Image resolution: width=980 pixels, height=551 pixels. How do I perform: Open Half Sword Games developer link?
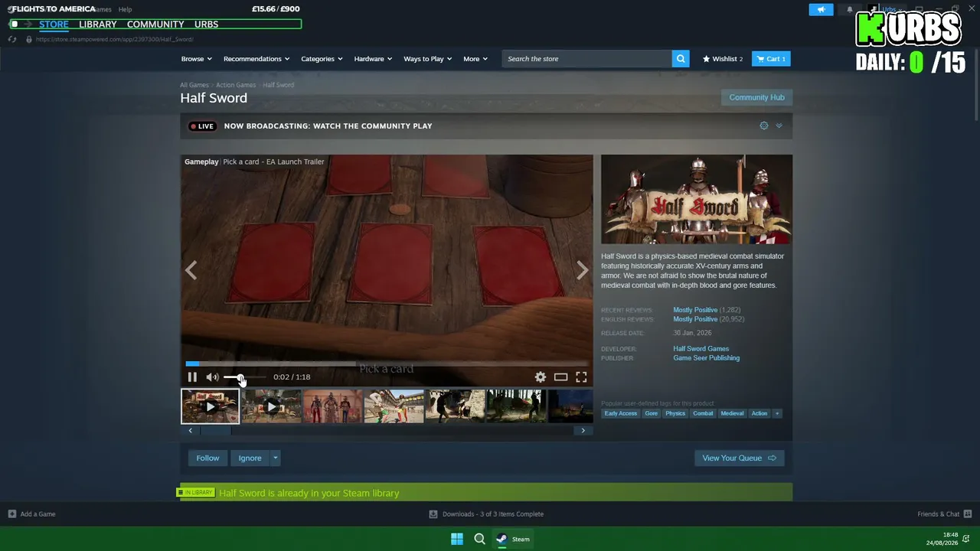click(x=701, y=349)
